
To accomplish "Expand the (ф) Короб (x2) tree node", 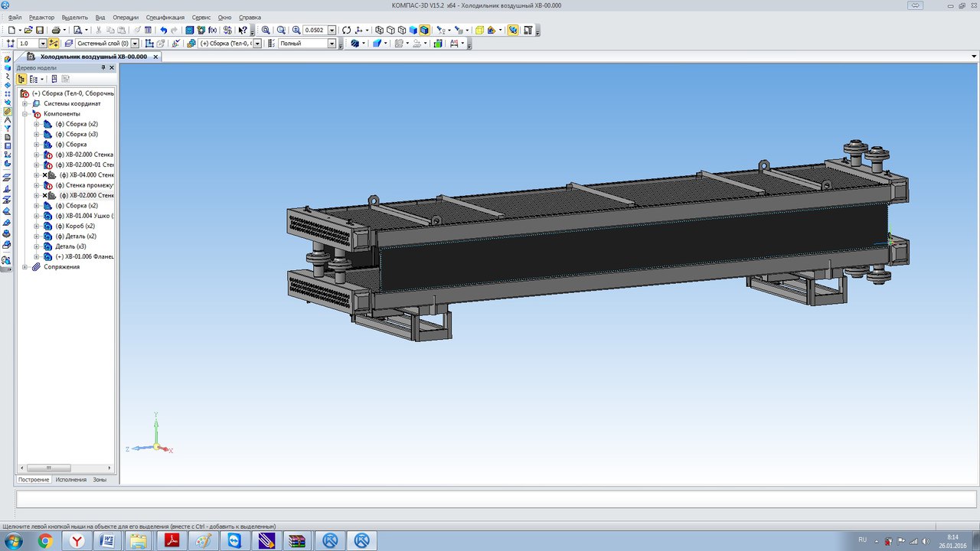I will pyautogui.click(x=37, y=226).
